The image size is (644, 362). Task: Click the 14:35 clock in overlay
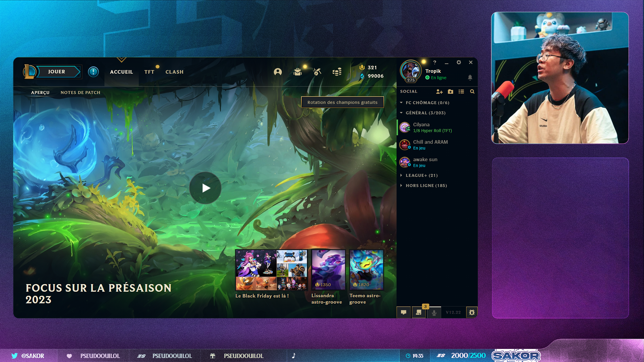[418, 356]
